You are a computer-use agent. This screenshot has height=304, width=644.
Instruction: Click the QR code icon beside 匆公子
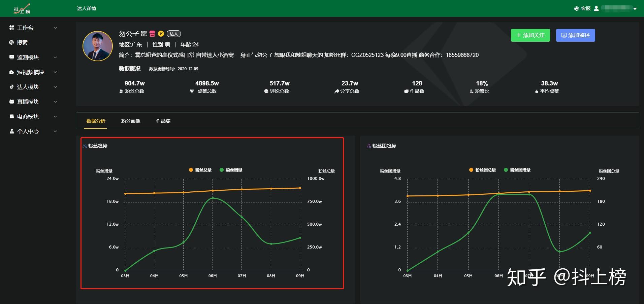click(x=144, y=34)
